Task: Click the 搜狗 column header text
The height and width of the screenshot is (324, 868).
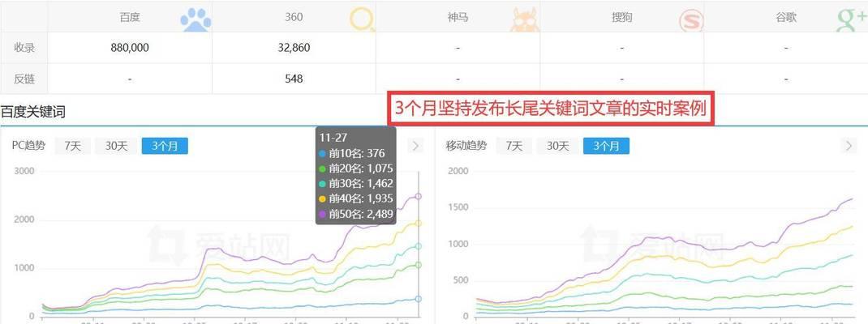Action: coord(621,17)
